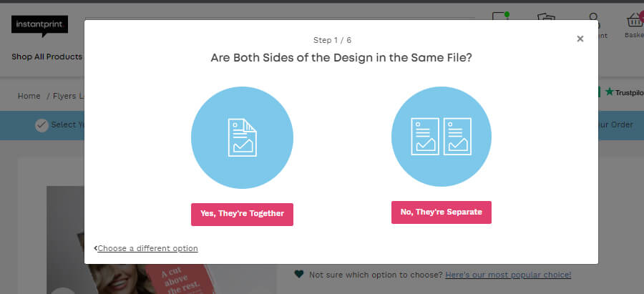Choose "Yes, They're Together" button
Screen dimensions: 644x294
[x=242, y=215]
